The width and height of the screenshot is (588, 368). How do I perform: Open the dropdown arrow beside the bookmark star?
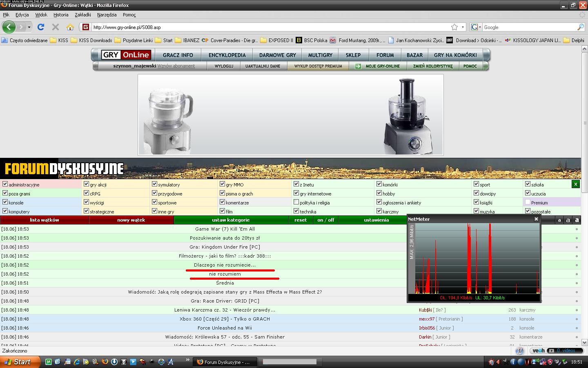point(463,27)
